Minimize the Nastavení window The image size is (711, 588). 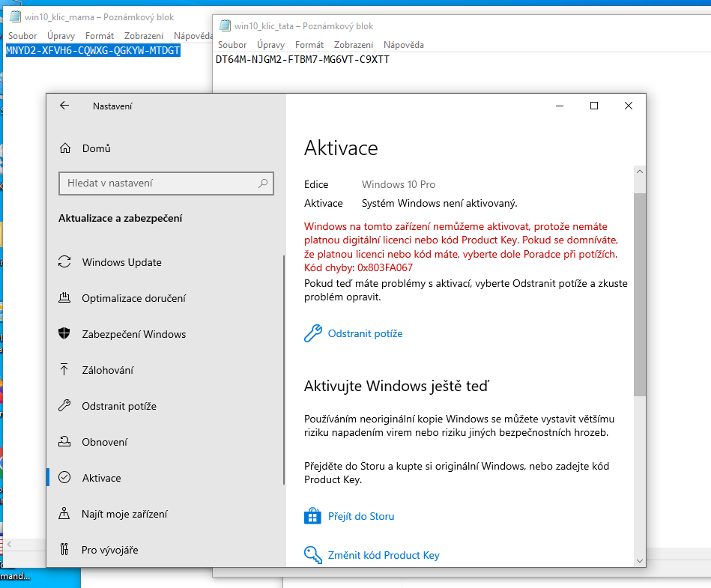click(560, 106)
